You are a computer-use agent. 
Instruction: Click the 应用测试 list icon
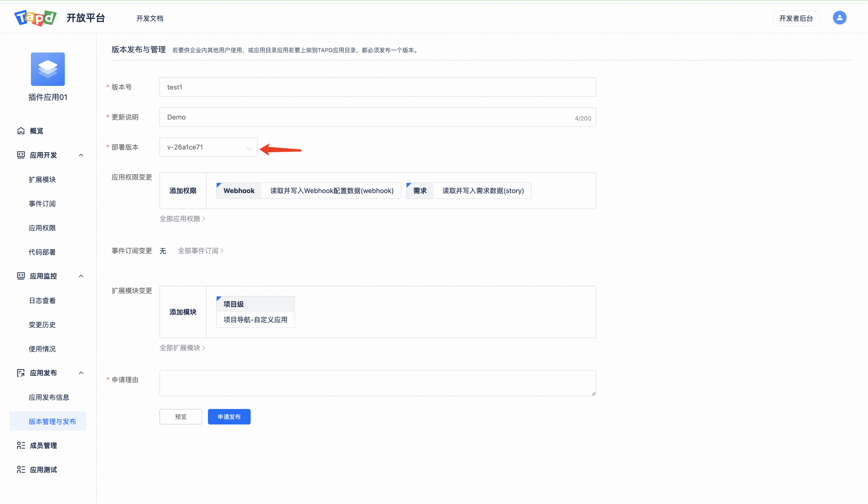pyautogui.click(x=21, y=470)
